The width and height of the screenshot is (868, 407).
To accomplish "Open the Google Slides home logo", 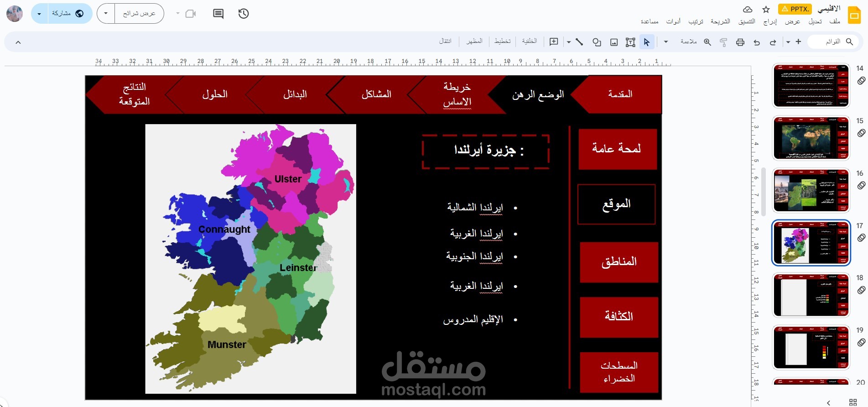I will [x=854, y=15].
